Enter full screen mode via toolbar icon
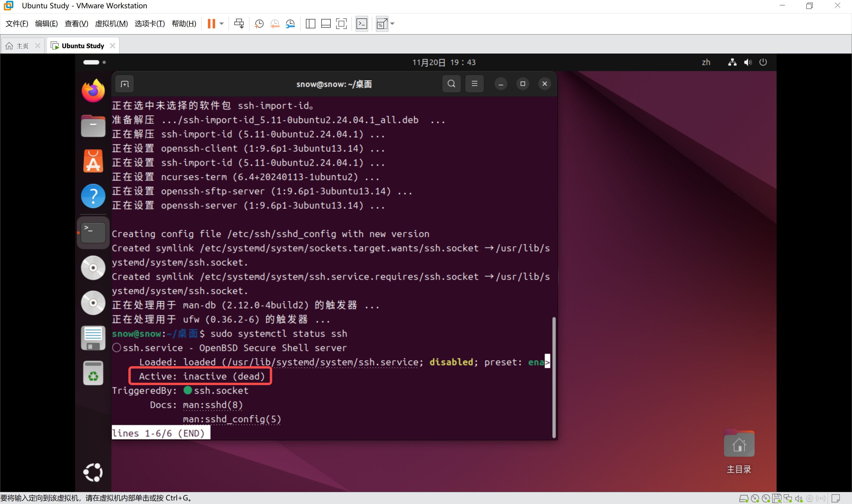 point(341,23)
